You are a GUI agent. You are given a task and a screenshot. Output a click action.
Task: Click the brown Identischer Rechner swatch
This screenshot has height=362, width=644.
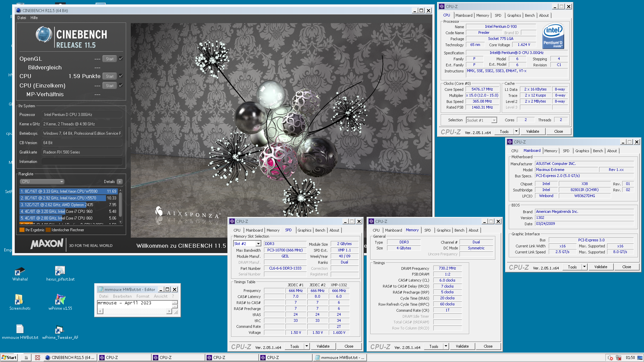click(48, 230)
